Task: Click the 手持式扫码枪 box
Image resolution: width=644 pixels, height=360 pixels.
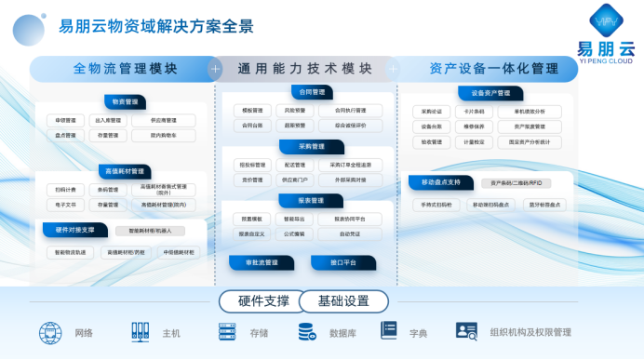Action: 436,205
